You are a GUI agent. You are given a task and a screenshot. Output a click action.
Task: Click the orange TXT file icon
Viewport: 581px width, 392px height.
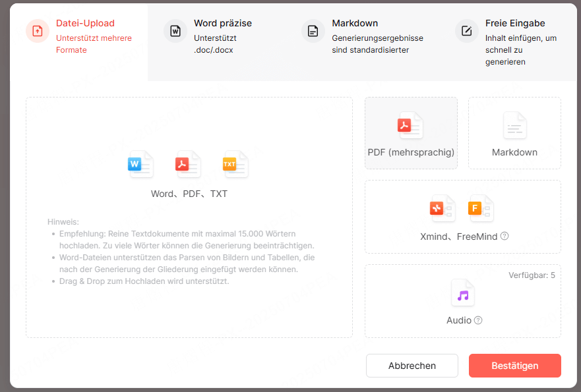(235, 164)
